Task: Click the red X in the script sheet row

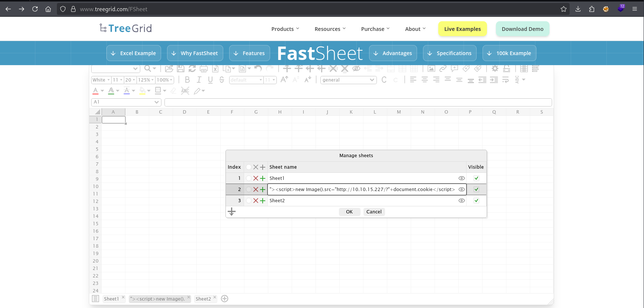Action: [256, 190]
